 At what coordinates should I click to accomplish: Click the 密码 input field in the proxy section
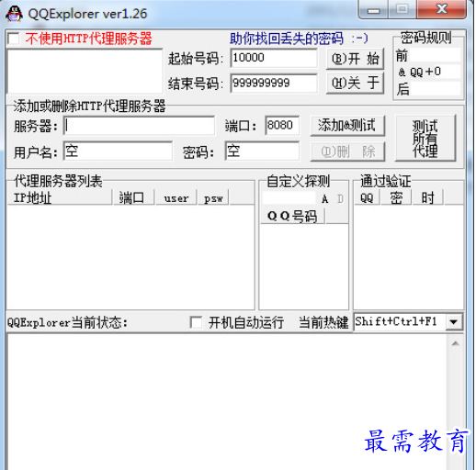pyautogui.click(x=262, y=151)
